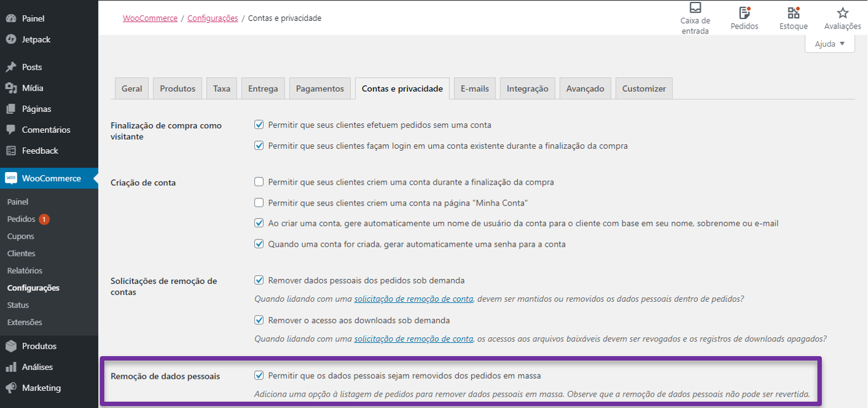Click the orders count badge showing 1
The width and height of the screenshot is (868, 408).
pos(44,219)
